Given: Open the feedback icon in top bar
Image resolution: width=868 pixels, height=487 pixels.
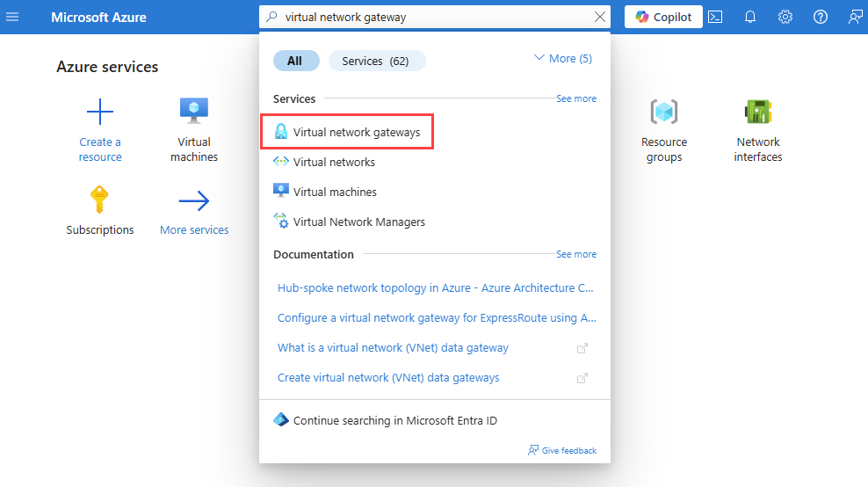Looking at the screenshot, I should (856, 18).
